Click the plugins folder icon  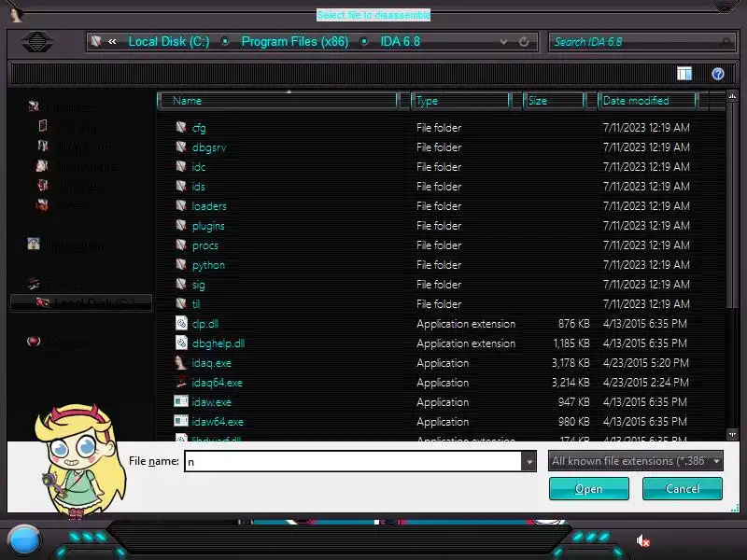point(181,225)
